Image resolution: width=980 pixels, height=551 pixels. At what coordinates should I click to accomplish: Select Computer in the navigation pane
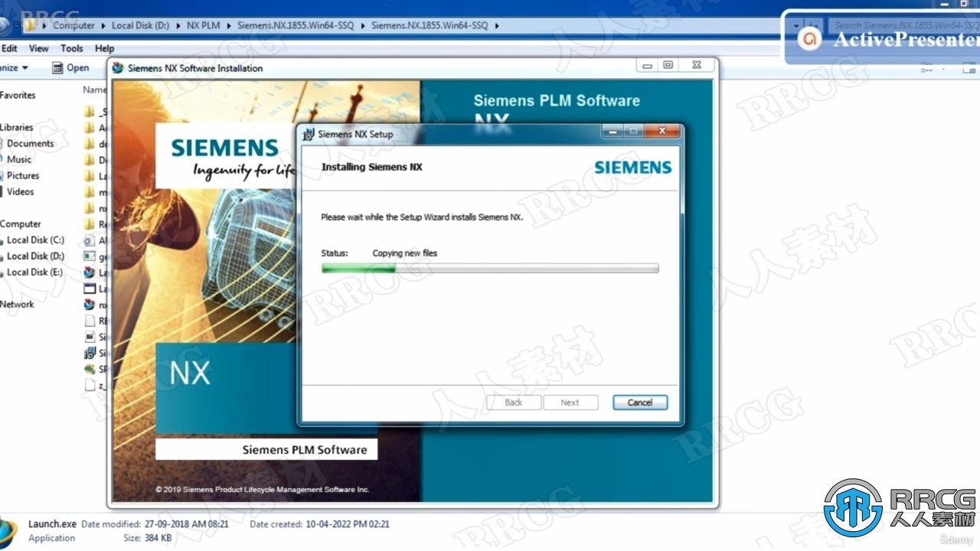[x=21, y=224]
